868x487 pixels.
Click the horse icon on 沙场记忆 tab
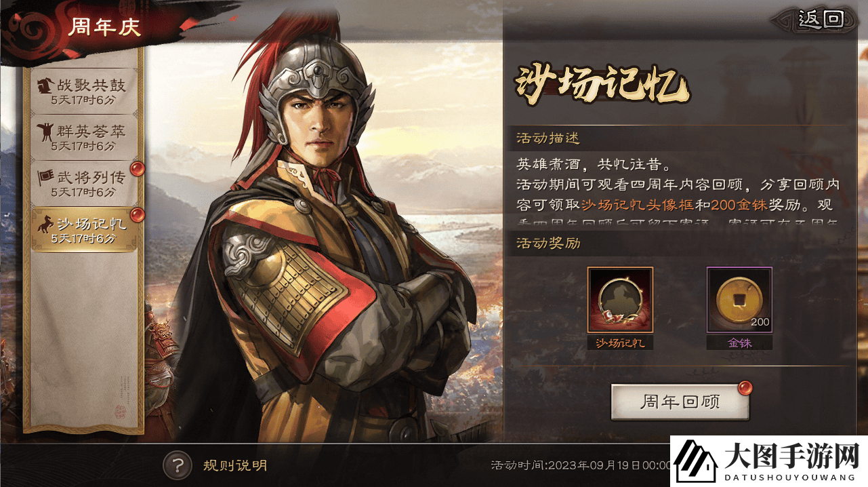click(x=47, y=224)
